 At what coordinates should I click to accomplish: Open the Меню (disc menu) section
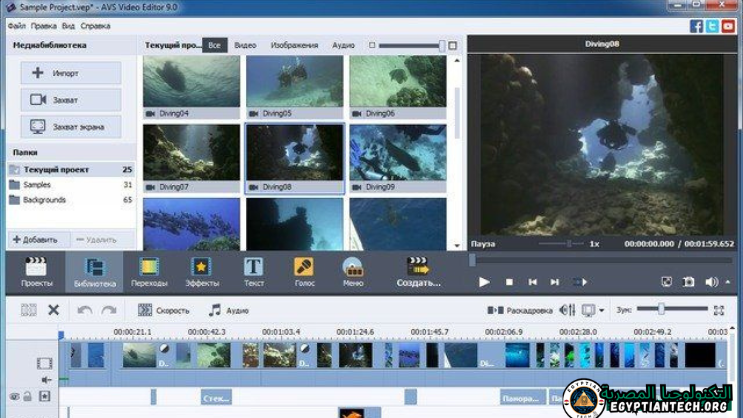(x=352, y=272)
